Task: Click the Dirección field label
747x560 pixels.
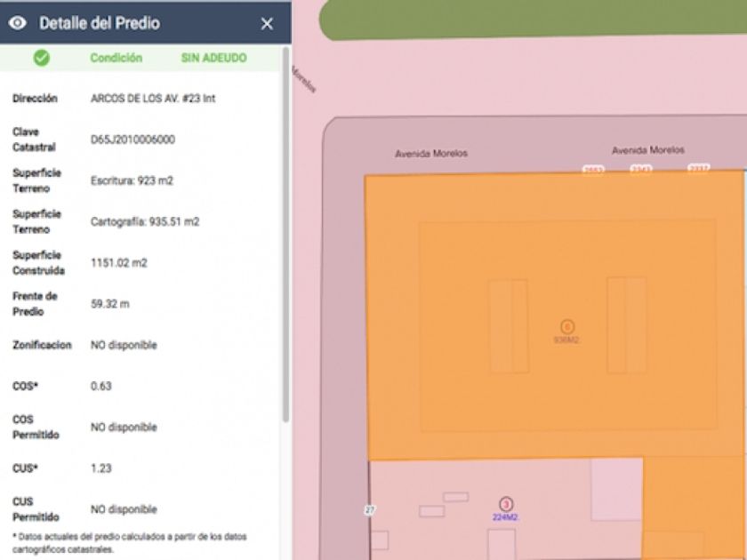Action: 35,99
